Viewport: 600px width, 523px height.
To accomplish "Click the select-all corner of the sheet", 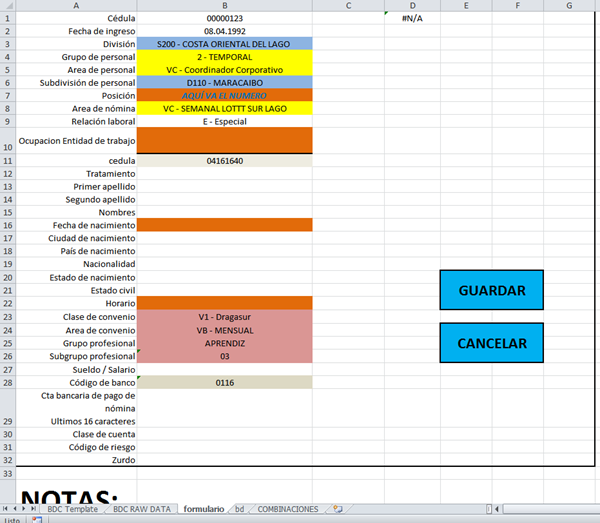I will 8,5.
